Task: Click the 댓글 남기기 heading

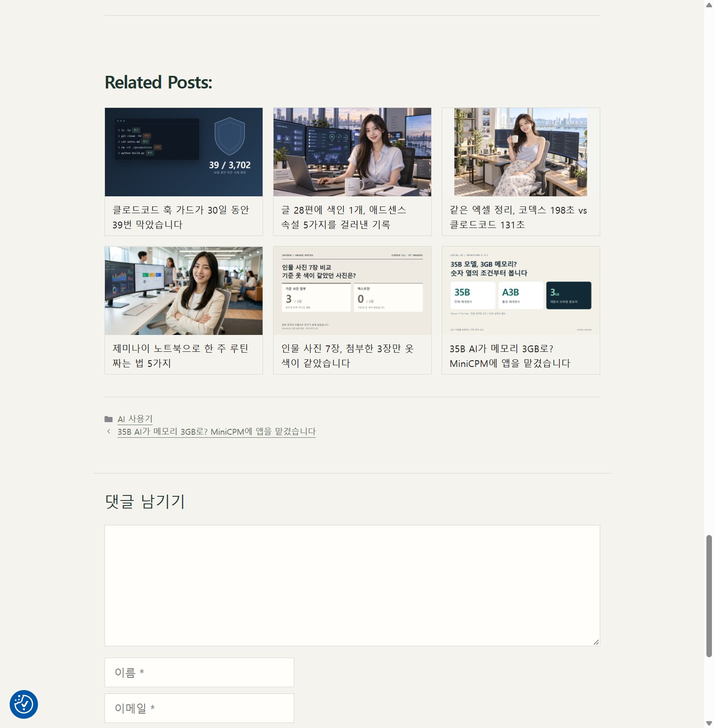Action: pyautogui.click(x=145, y=501)
